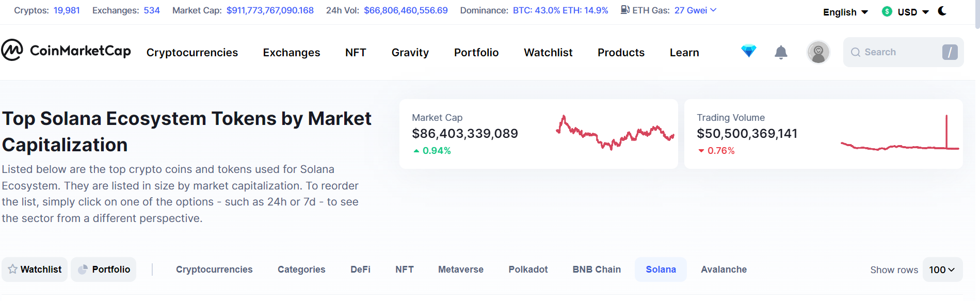Click the ETH gas pump icon
The width and height of the screenshot is (980, 301).
624,10
